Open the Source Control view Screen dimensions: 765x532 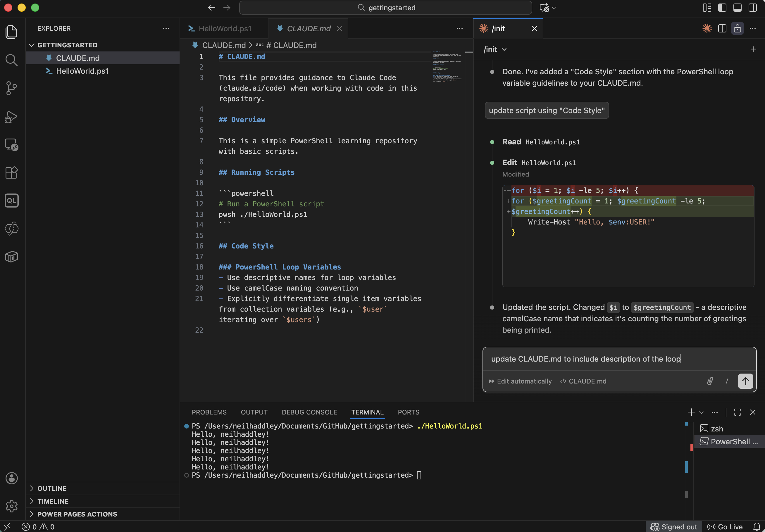tap(11, 88)
